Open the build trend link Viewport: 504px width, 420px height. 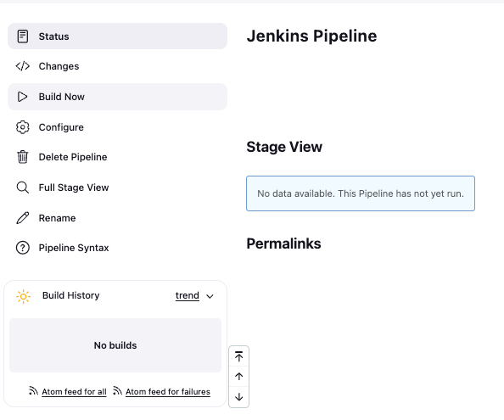[187, 295]
